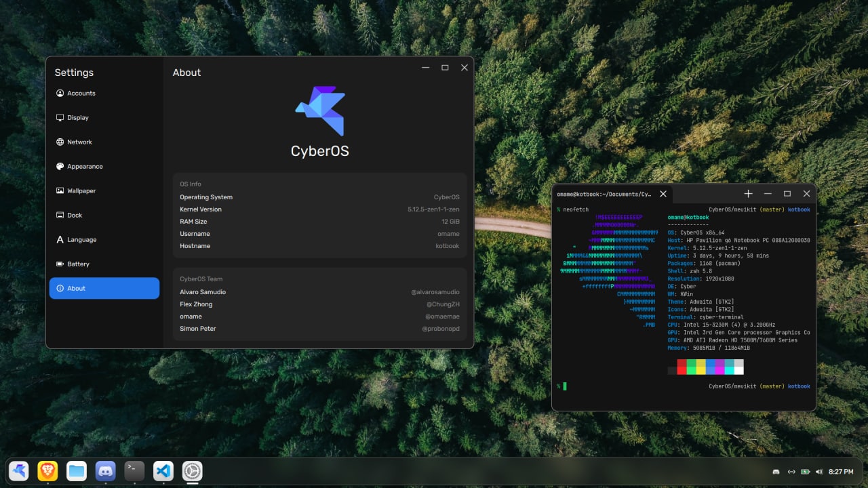The image size is (868, 488).
Task: Launch Brave browser from the dock
Action: (x=47, y=470)
